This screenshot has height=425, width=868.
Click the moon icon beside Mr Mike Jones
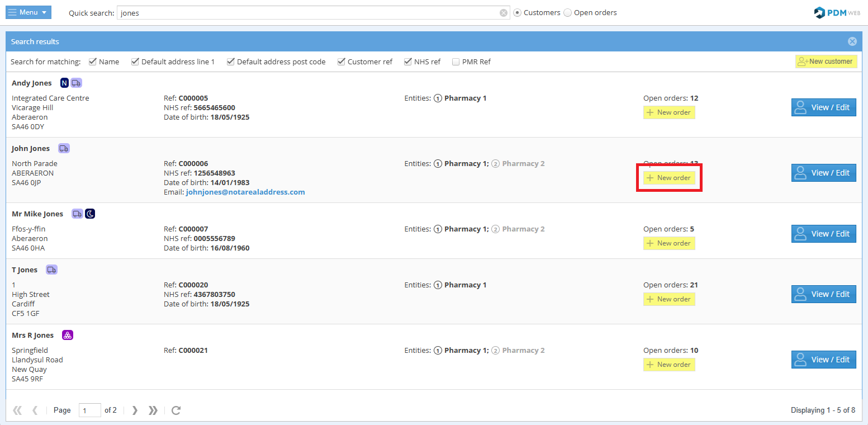(90, 214)
